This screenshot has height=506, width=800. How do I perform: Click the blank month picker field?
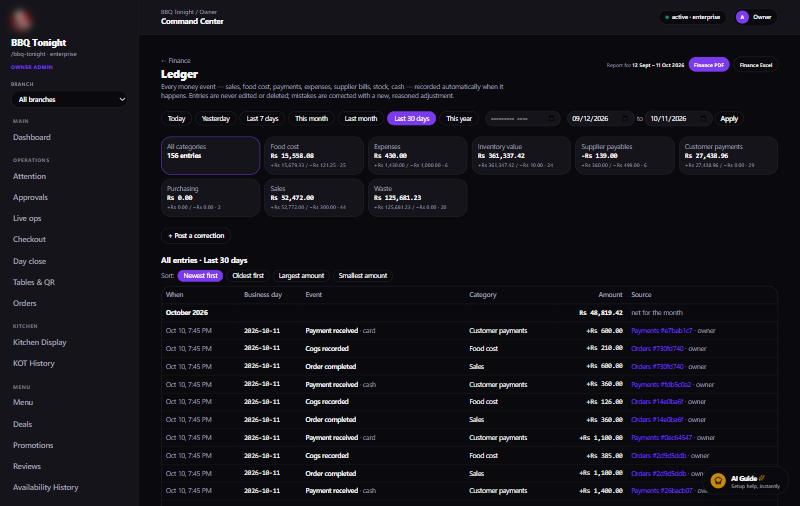coord(522,118)
